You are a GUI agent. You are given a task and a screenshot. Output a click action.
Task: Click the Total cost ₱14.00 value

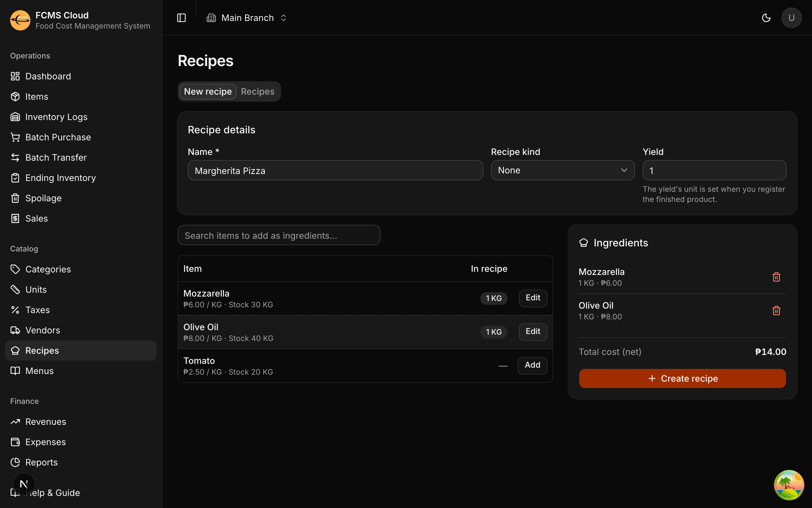(770, 352)
